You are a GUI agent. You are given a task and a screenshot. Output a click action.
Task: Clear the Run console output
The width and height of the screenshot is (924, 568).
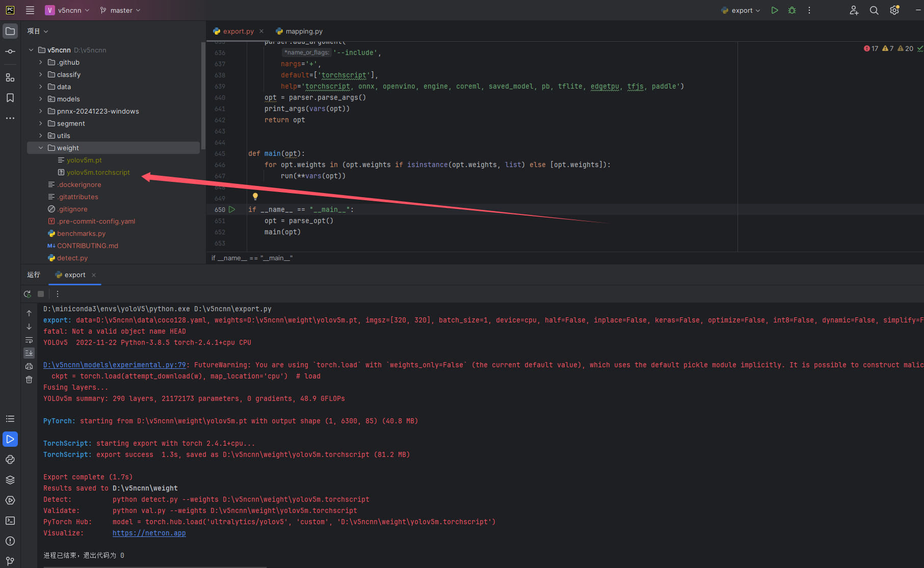pyautogui.click(x=29, y=380)
